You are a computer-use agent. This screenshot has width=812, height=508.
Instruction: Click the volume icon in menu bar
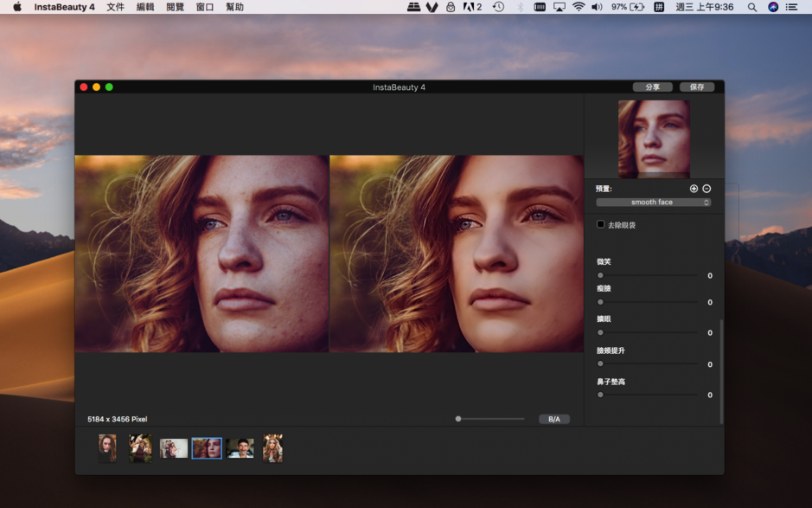[x=598, y=9]
